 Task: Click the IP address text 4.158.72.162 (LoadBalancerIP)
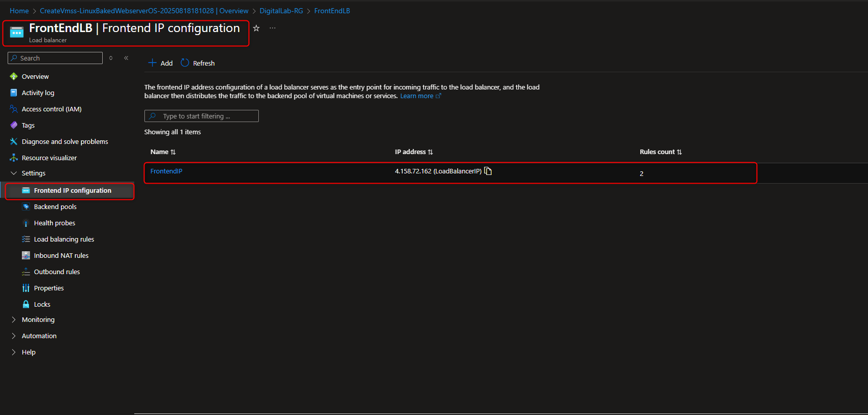(438, 171)
